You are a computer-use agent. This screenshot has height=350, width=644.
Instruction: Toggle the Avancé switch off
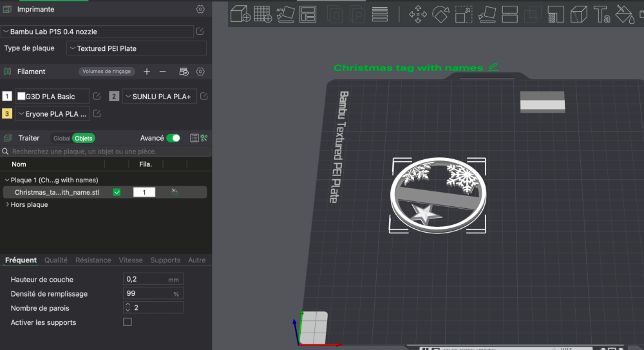173,138
